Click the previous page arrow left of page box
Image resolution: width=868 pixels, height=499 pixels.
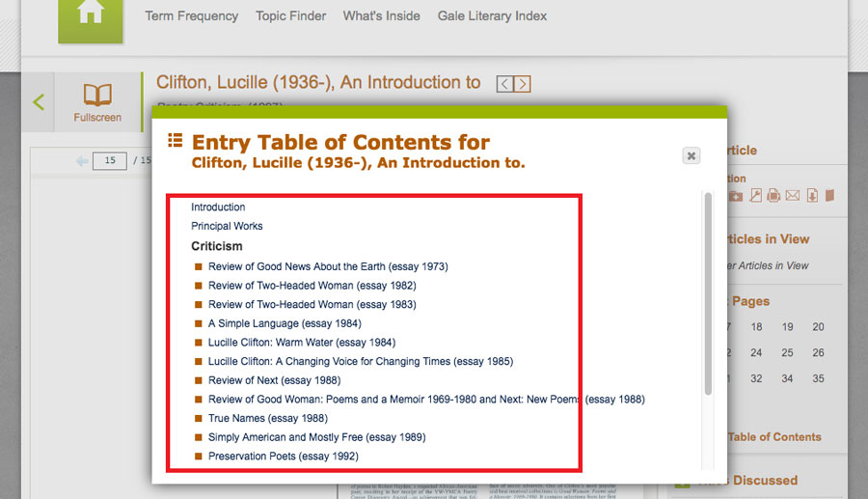[82, 161]
